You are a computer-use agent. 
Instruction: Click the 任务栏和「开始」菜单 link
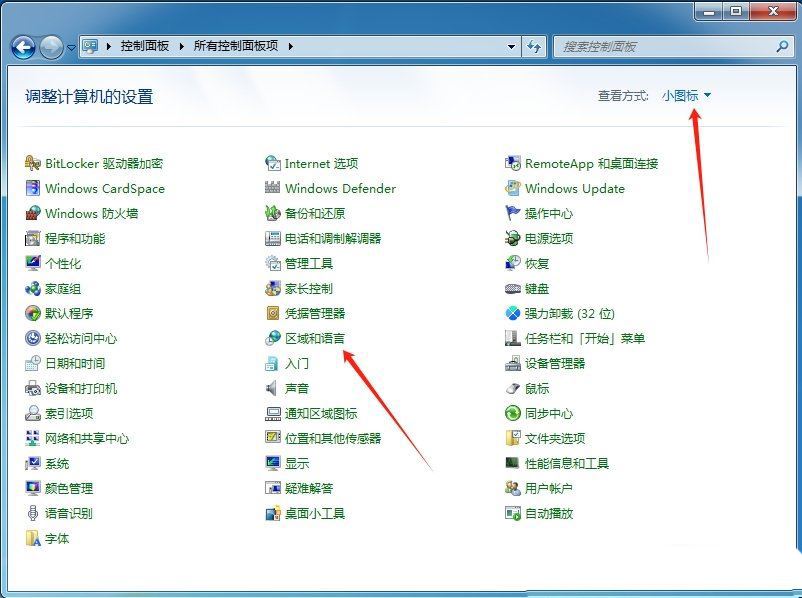click(x=585, y=338)
